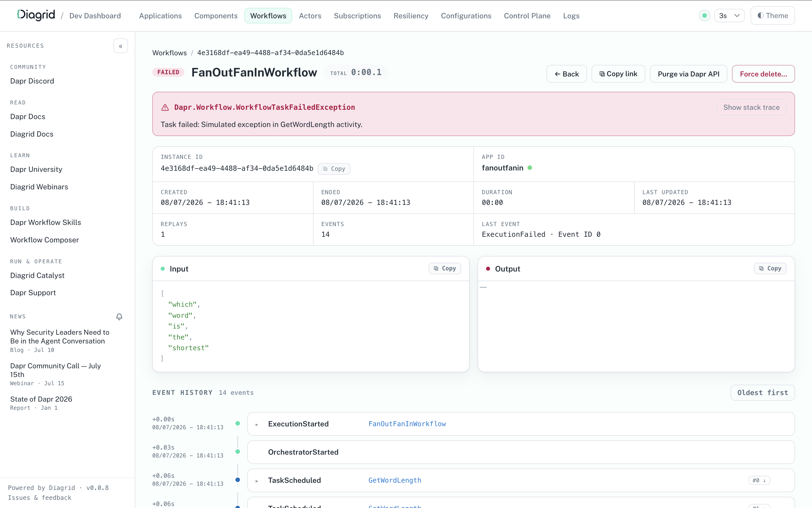Click the TaskScheduled blue timeline dot
This screenshot has width=812, height=508.
238,480
